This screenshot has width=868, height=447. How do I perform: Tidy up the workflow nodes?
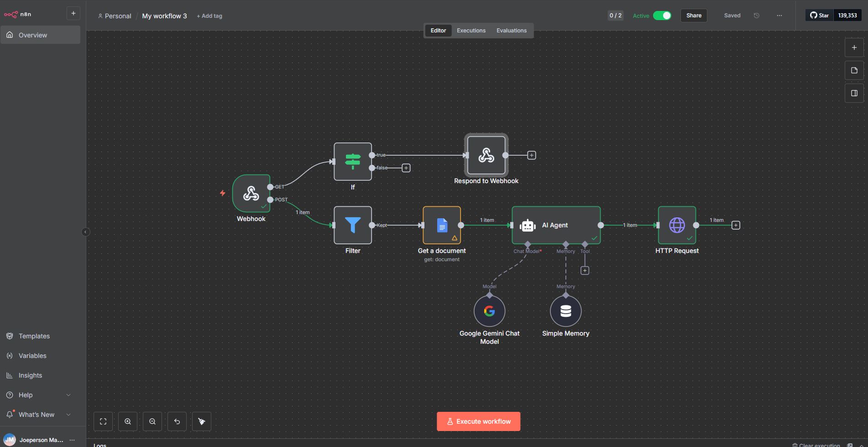202,421
